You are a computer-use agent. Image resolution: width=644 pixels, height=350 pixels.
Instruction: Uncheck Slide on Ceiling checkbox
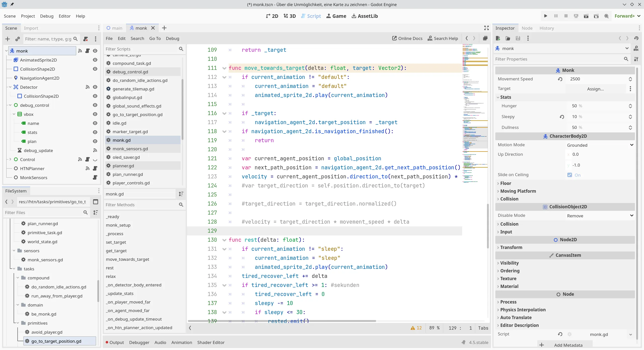pyautogui.click(x=570, y=175)
